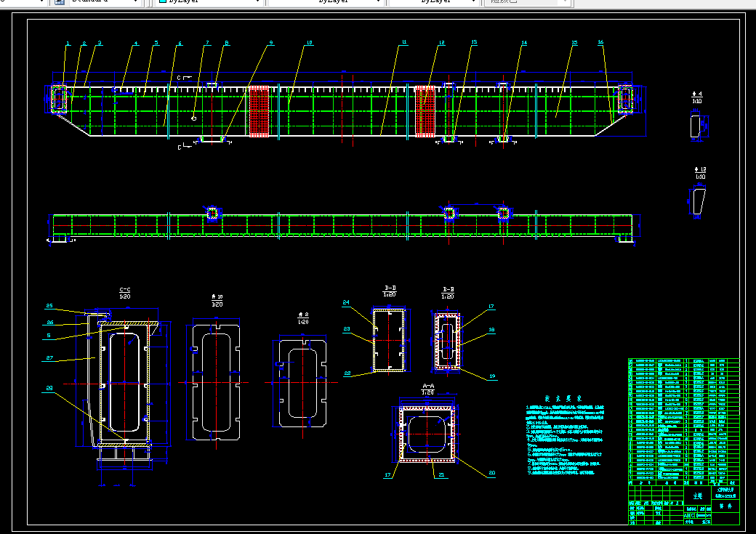Image resolution: width=756 pixels, height=534 pixels.
Task: Select the detail 4 part outline
Action: tap(695, 126)
